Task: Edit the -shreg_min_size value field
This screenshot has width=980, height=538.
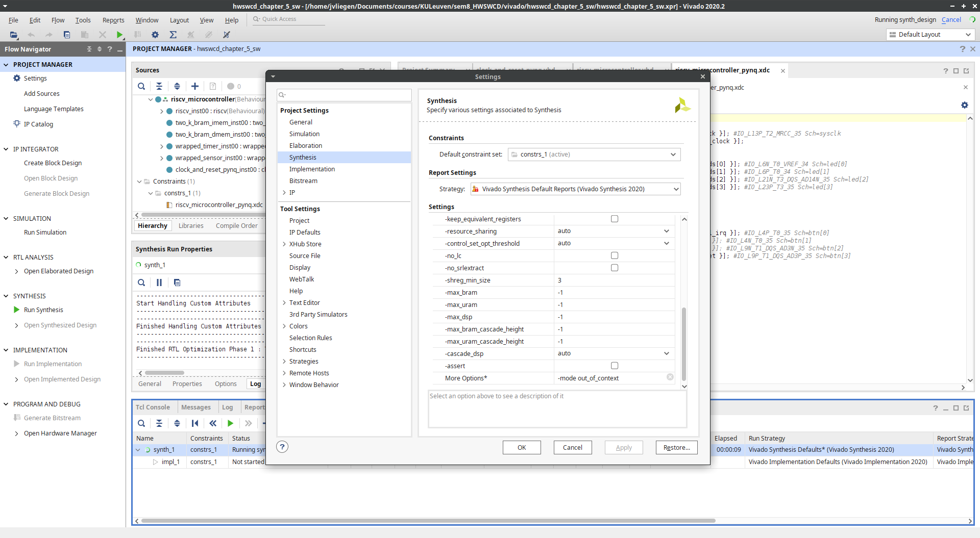Action: point(614,280)
